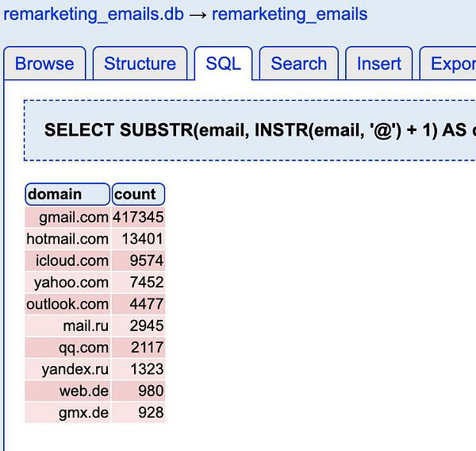Sort by the domain column header
This screenshot has height=451, width=476.
pos(67,194)
